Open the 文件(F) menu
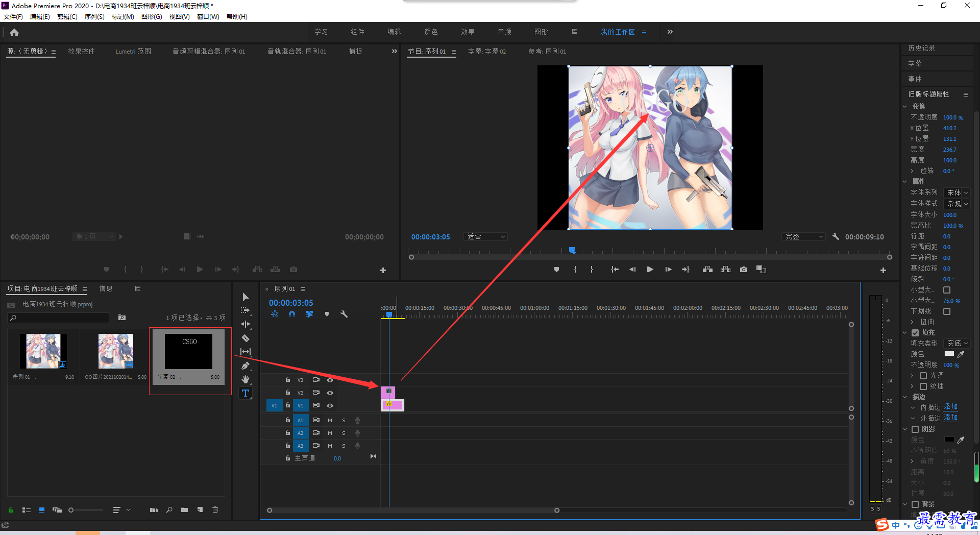The height and width of the screenshot is (535, 980). tap(13, 17)
